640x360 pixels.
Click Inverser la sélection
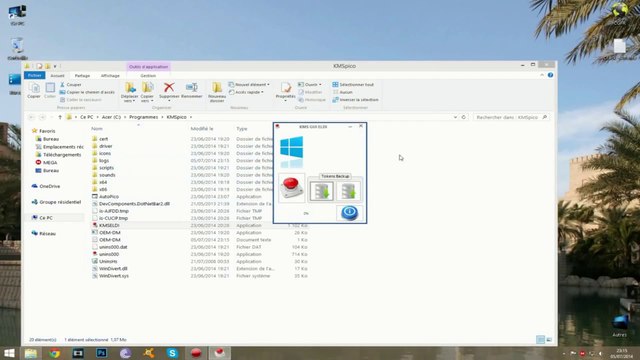[x=356, y=100]
